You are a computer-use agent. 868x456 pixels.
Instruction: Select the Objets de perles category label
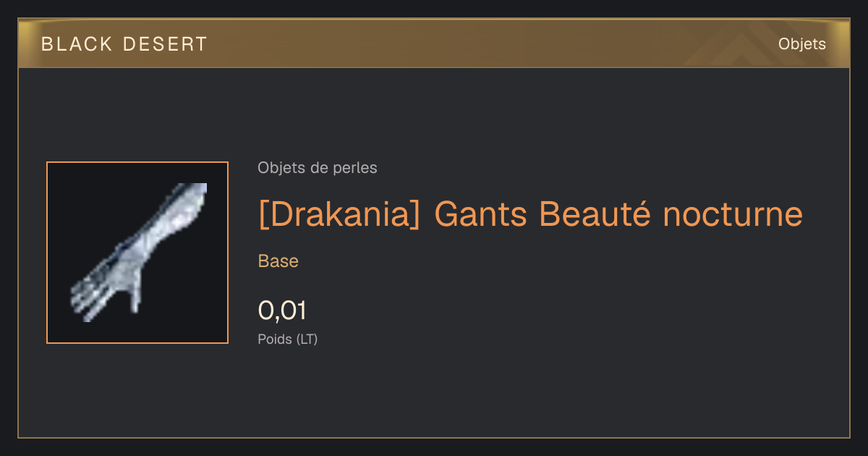pyautogui.click(x=318, y=168)
